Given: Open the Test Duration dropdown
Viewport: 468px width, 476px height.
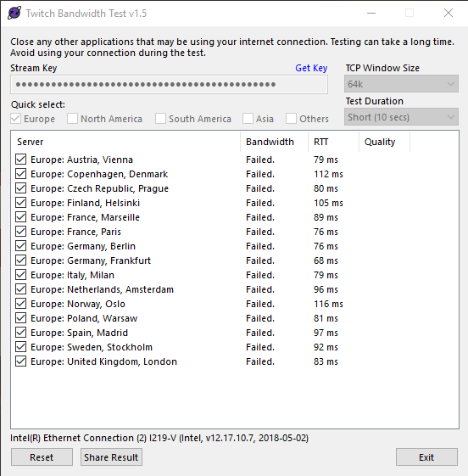Looking at the screenshot, I should (401, 117).
